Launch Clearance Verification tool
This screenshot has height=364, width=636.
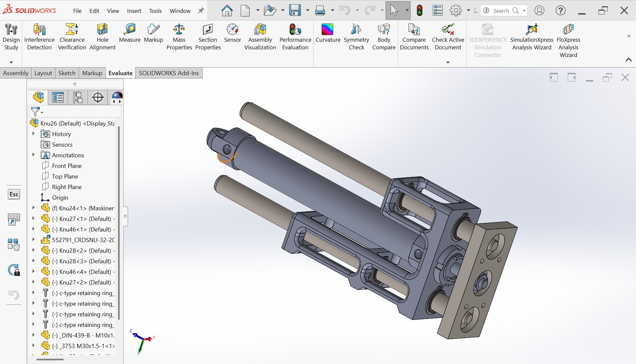72,37
